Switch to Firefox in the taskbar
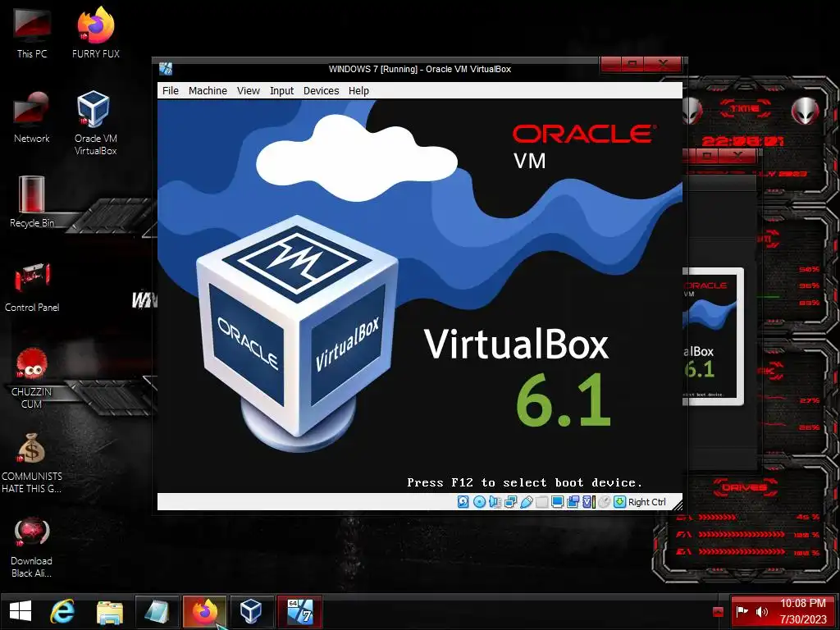 204,611
